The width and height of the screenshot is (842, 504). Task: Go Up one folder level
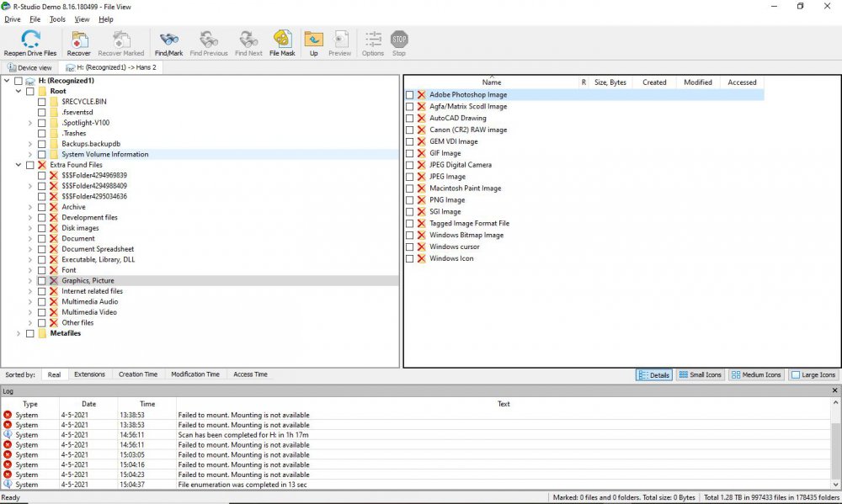pos(313,40)
